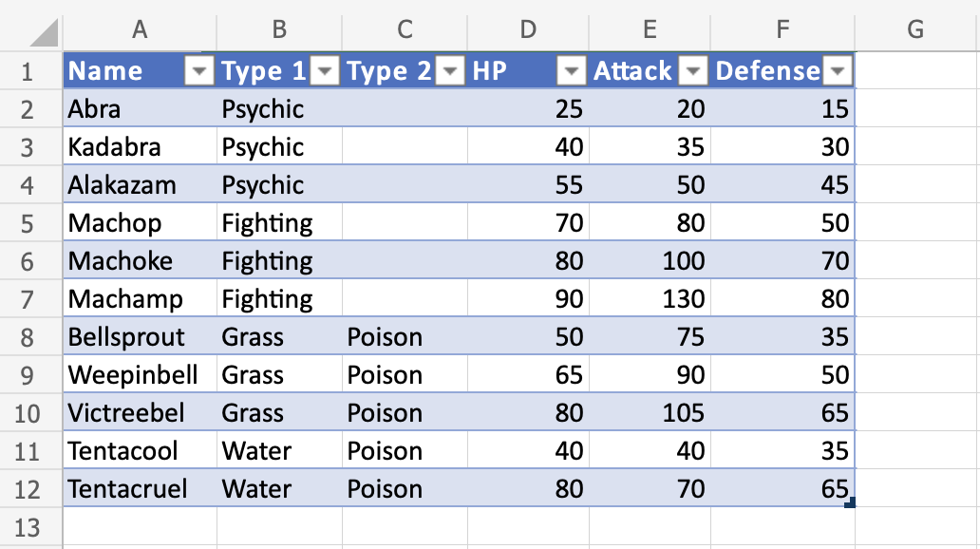Click the table resize handle at bottom-right
The image size is (980, 549).
click(848, 502)
